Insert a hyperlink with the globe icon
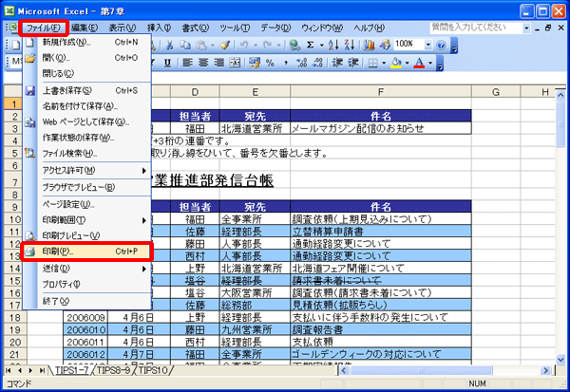Screen dimensions: 570x392 point(294,45)
